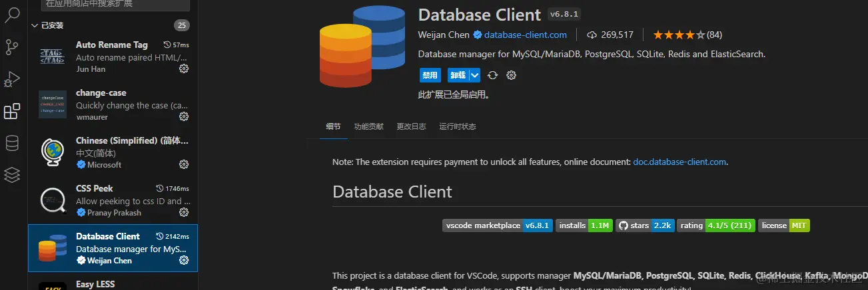This screenshot has width=868, height=290.
Task: Focus the extension marketplace search box
Action: pos(115,5)
